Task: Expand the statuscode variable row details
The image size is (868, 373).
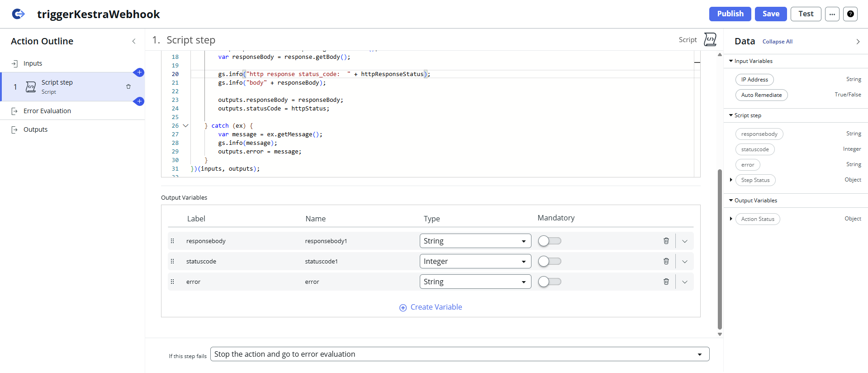Action: point(685,262)
